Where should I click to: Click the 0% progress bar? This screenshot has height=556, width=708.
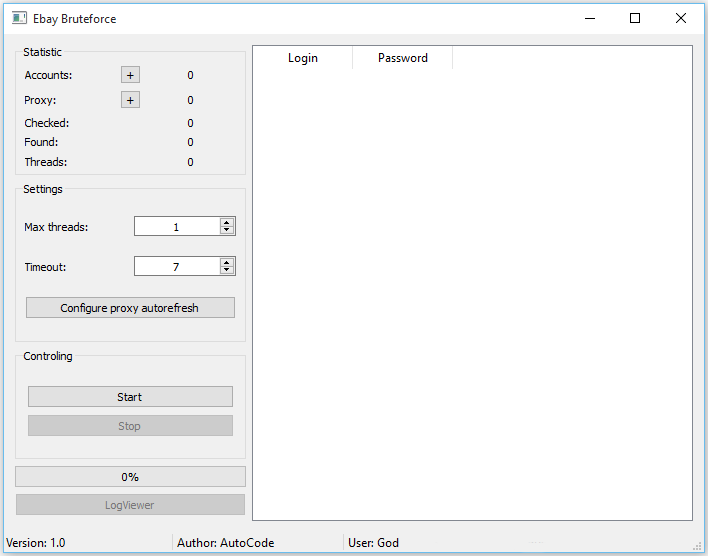pyautogui.click(x=130, y=477)
